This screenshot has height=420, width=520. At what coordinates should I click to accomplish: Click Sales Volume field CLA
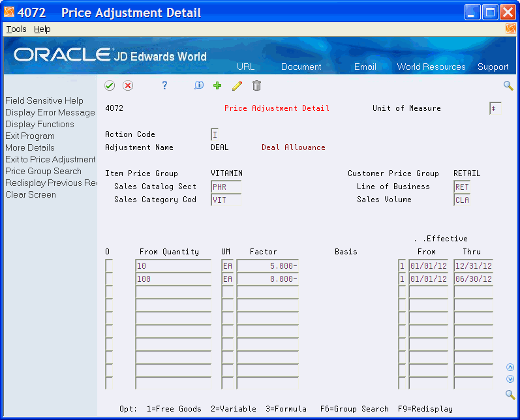[462, 200]
